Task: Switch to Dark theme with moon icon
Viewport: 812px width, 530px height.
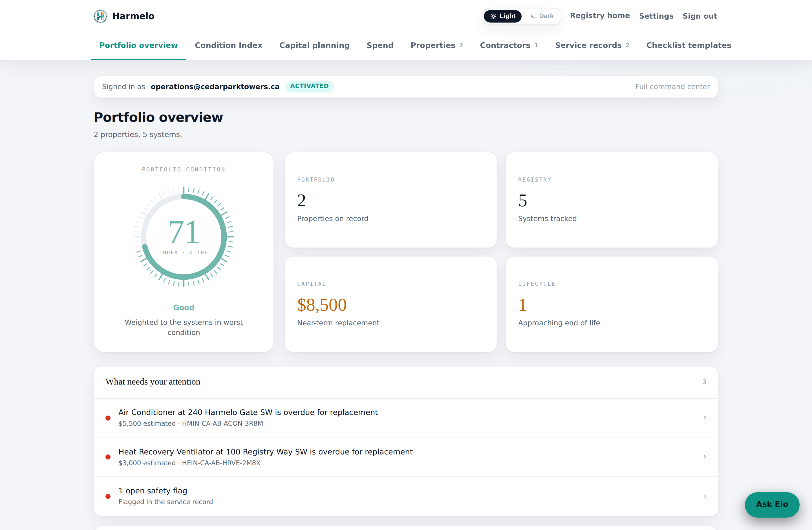Action: coord(542,16)
